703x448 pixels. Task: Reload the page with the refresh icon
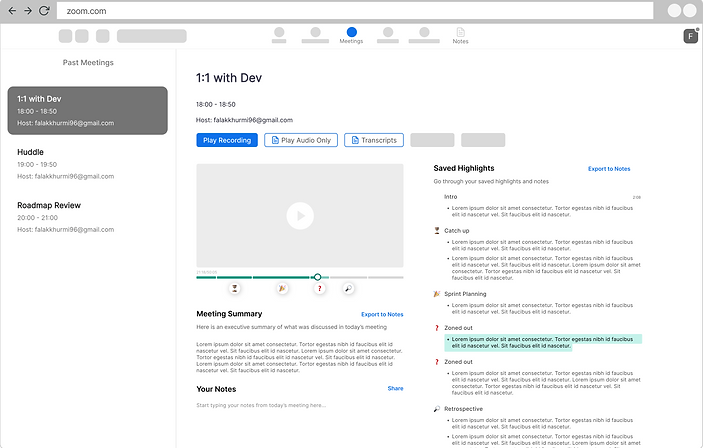[x=44, y=10]
